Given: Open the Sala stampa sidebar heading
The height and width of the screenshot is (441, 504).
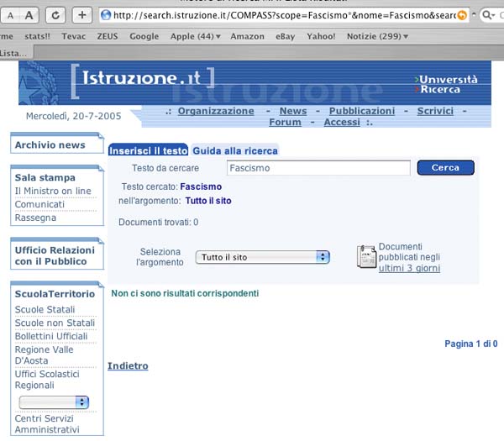Looking at the screenshot, I should tap(45, 177).
